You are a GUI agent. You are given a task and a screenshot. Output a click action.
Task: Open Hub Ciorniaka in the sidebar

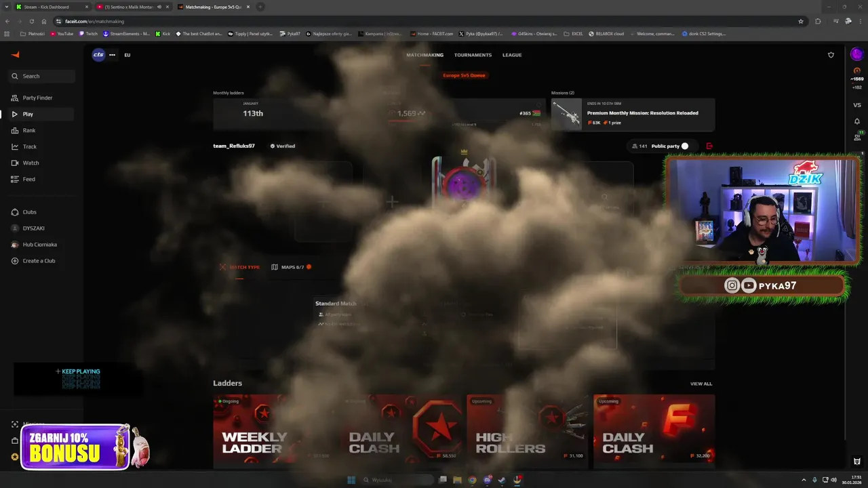click(x=42, y=244)
